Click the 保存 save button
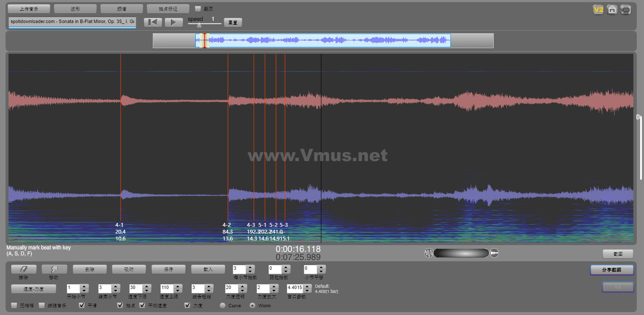644x315 pixels. pos(169,269)
